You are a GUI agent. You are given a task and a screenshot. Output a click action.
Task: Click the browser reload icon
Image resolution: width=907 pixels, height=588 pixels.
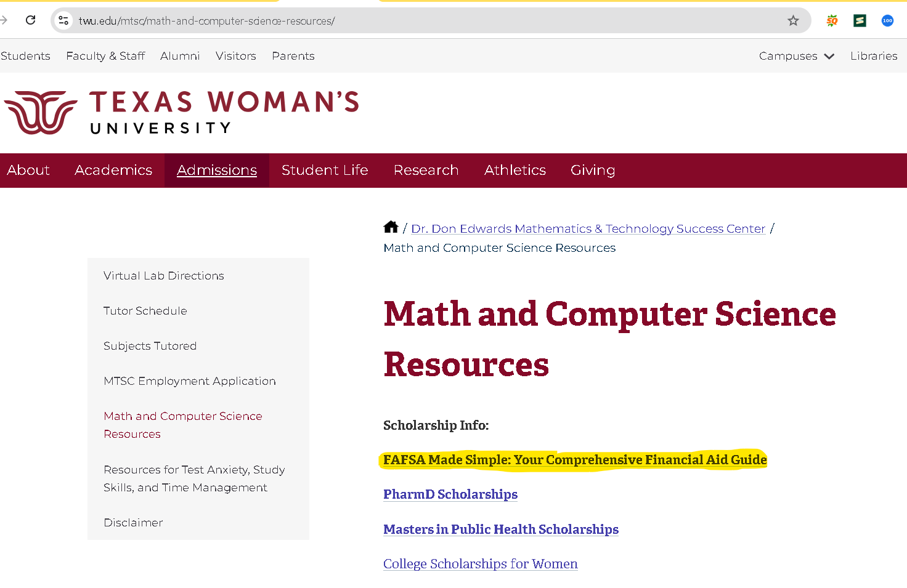[x=30, y=20]
